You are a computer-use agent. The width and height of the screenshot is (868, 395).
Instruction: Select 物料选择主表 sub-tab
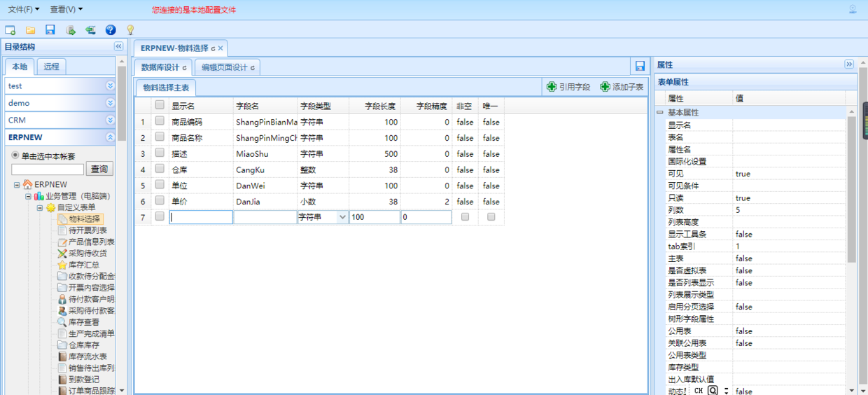point(166,88)
